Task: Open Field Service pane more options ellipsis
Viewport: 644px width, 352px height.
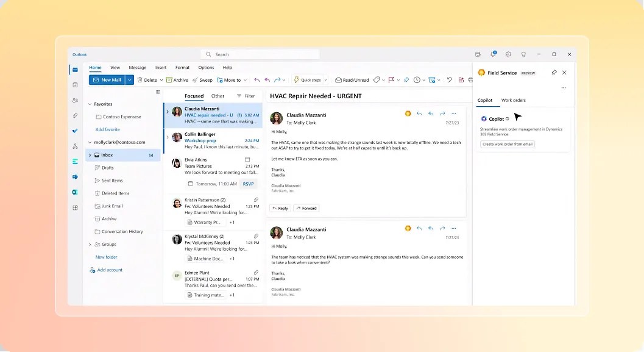Action: (564, 88)
